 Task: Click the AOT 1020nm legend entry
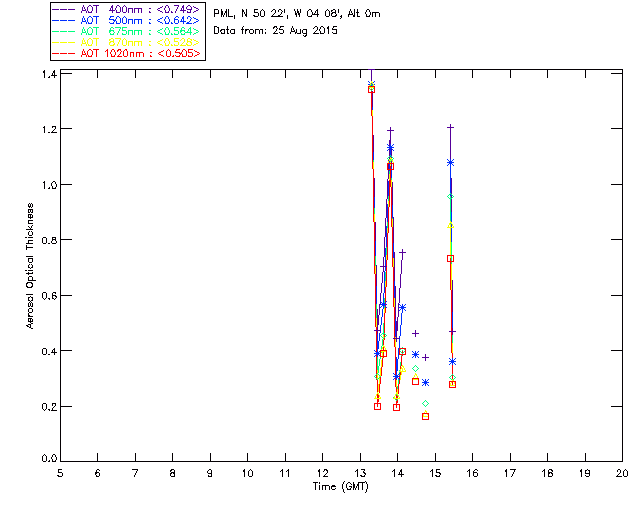tap(126, 53)
